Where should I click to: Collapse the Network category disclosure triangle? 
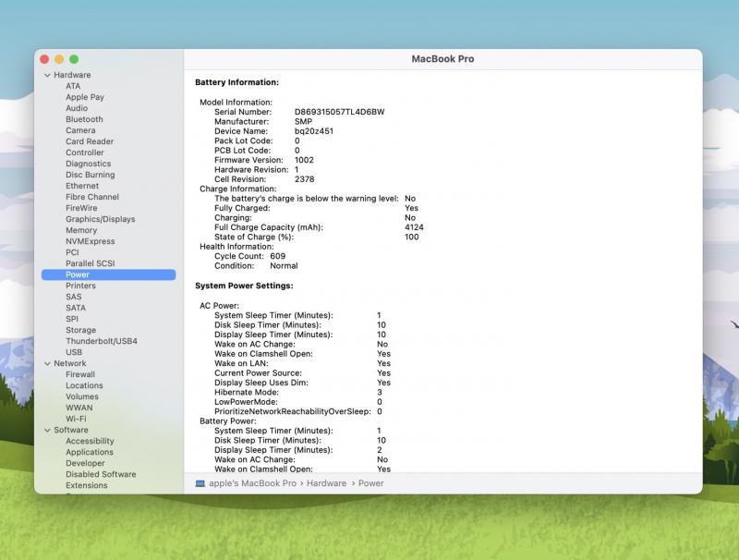tap(46, 363)
